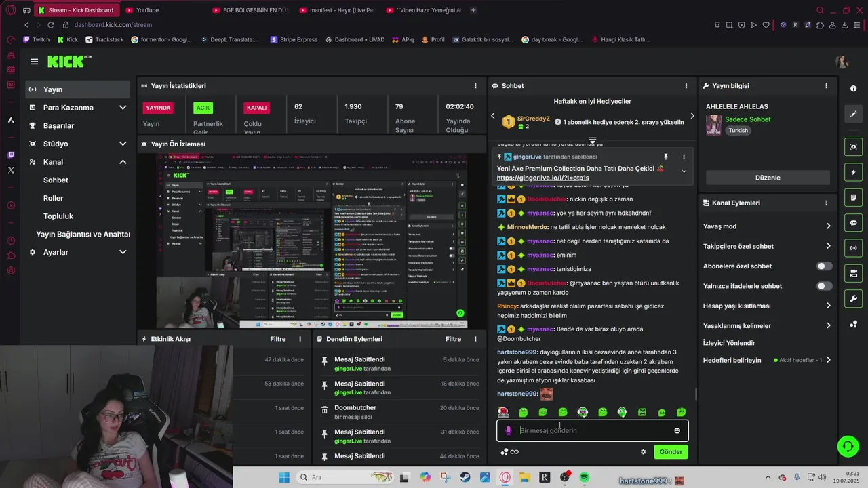Click Sadece Sohbet category link

(747, 119)
